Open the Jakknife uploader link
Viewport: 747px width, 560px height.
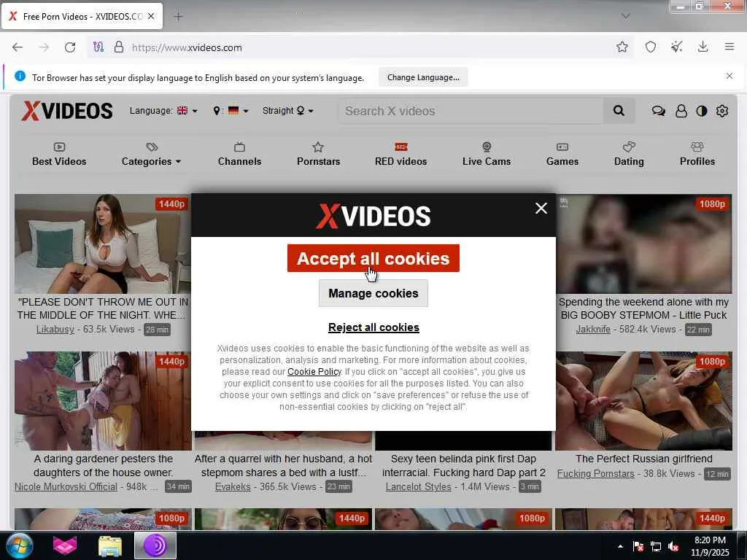click(x=592, y=329)
